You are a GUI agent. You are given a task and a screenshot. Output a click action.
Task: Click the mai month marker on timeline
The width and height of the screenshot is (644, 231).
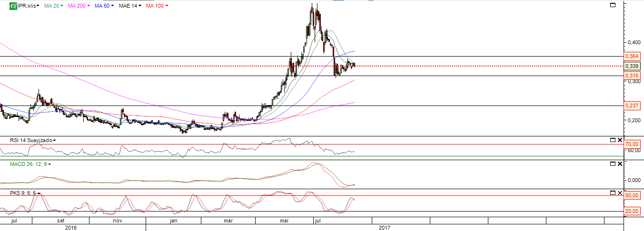(285, 221)
